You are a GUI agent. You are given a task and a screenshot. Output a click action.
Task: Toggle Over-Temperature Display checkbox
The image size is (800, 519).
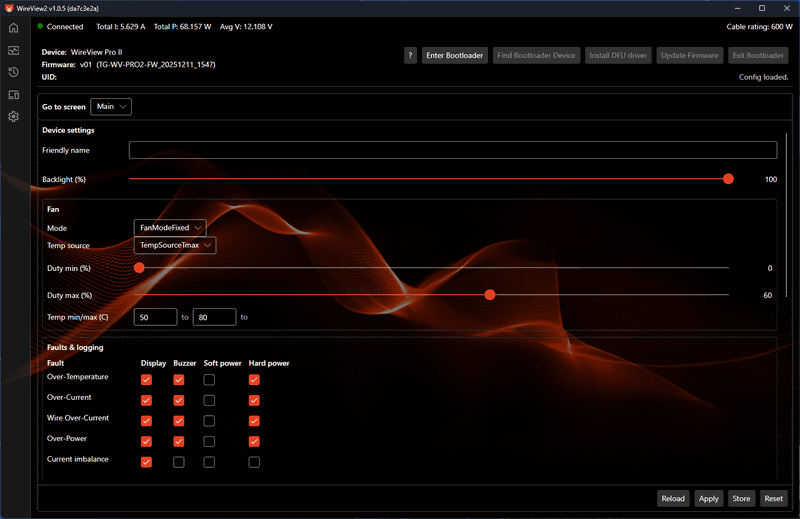pos(146,380)
